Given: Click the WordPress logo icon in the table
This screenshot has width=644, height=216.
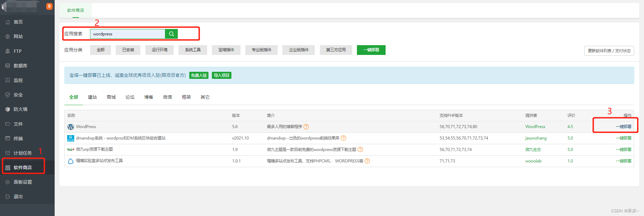Looking at the screenshot, I should [x=71, y=127].
